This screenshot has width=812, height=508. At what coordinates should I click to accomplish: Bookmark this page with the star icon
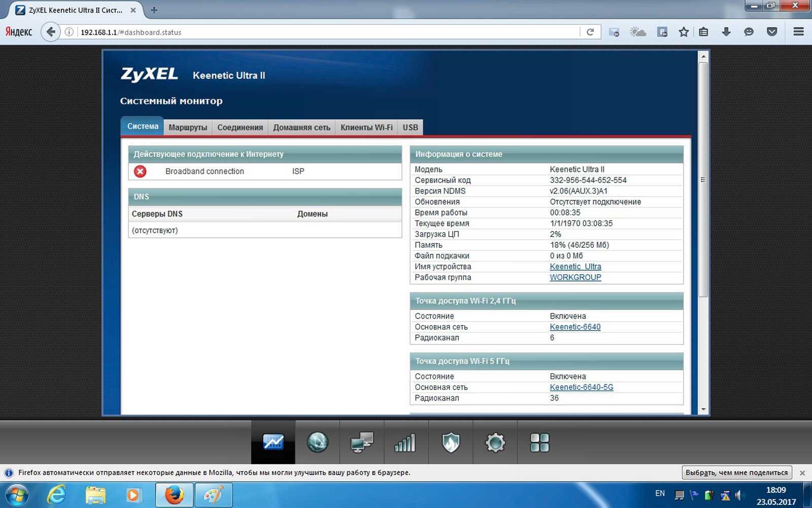[684, 32]
